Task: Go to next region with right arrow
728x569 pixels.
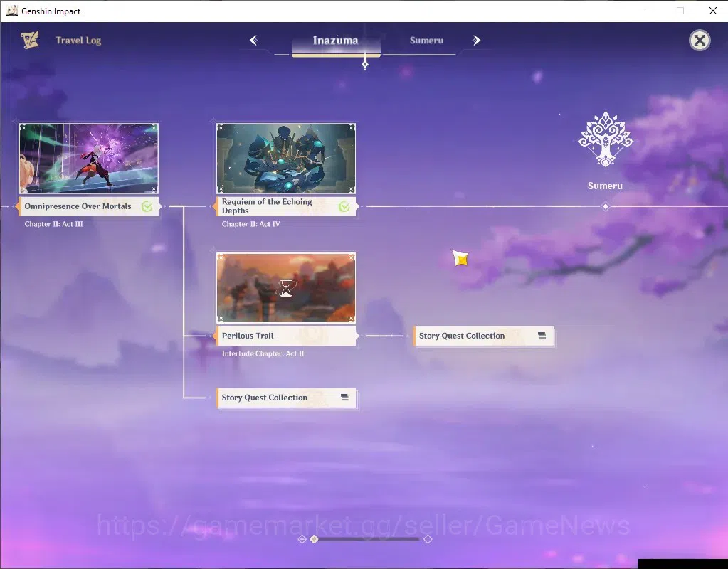Action: 476,41
